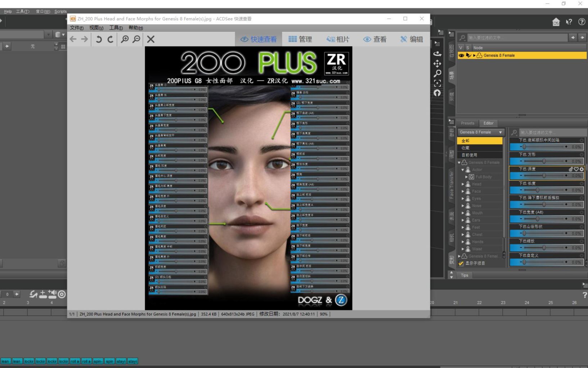Screen dimensions: 588x368
Task: Expand the Nose category
Action: tap(463, 206)
